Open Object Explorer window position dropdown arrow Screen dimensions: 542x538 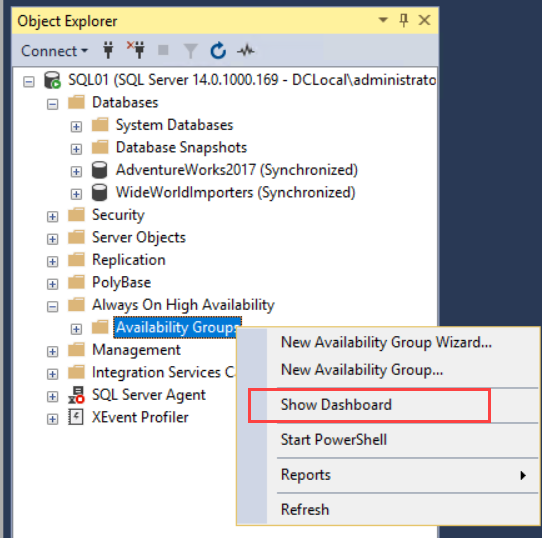point(383,20)
